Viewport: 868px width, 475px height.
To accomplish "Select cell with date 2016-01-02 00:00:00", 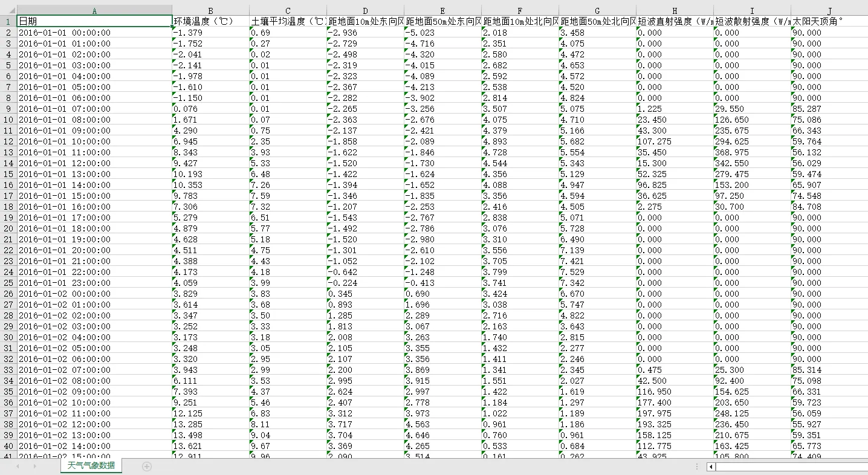I will pyautogui.click(x=94, y=294).
